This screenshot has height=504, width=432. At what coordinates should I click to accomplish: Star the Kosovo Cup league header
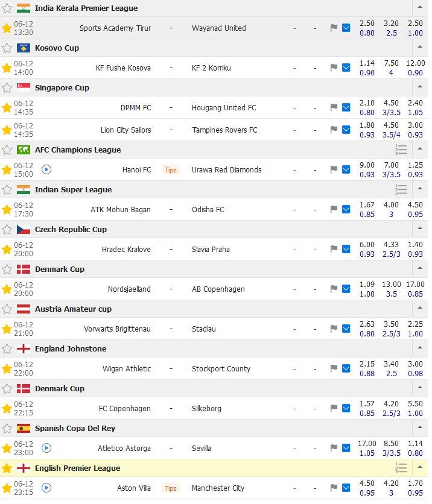[x=7, y=48]
